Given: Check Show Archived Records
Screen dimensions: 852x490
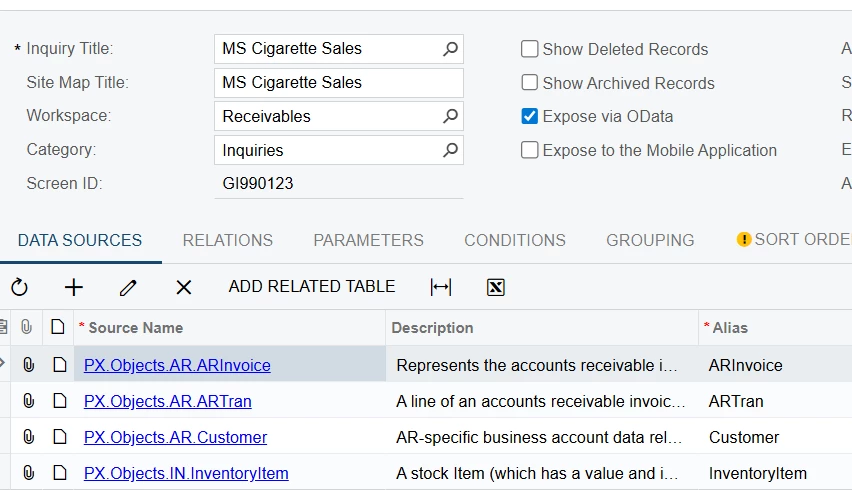Looking at the screenshot, I should (x=530, y=83).
